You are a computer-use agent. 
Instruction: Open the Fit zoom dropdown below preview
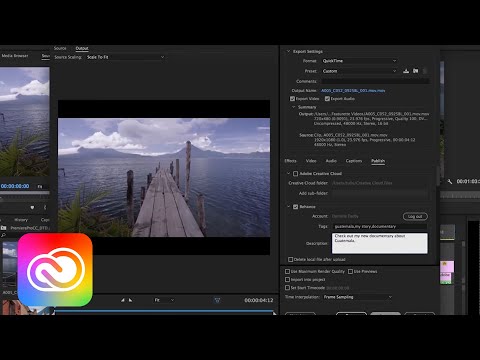[x=164, y=300]
